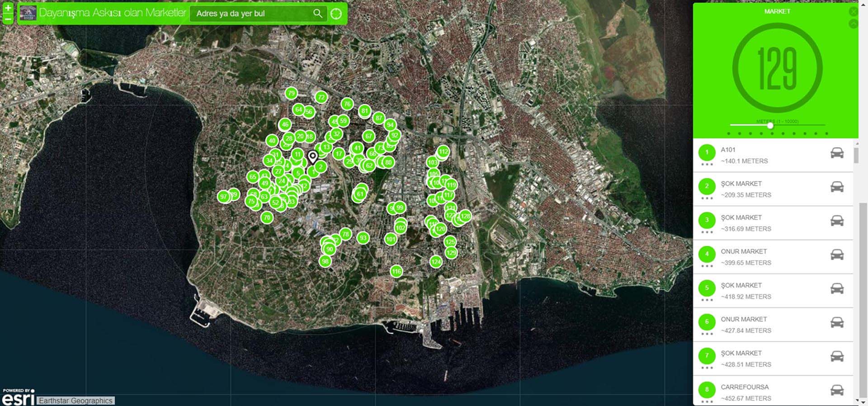Expand details dots under result number 4
868x406 pixels.
[x=707, y=266]
